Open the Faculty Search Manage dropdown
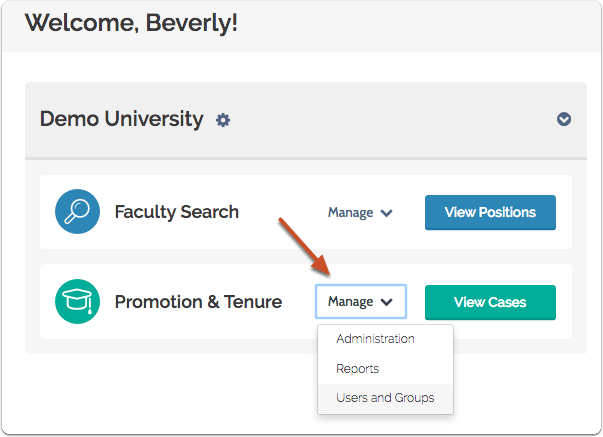 click(360, 212)
